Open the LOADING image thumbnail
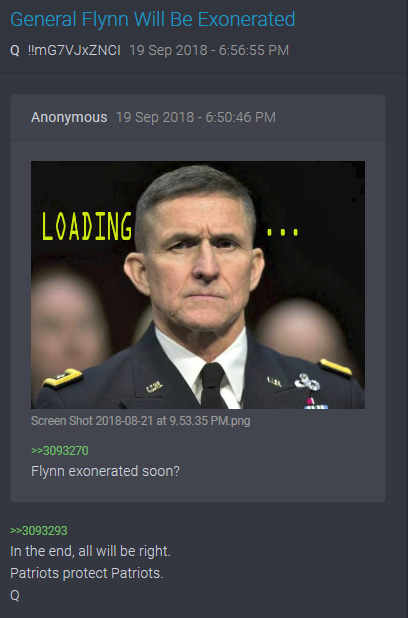 pos(198,285)
